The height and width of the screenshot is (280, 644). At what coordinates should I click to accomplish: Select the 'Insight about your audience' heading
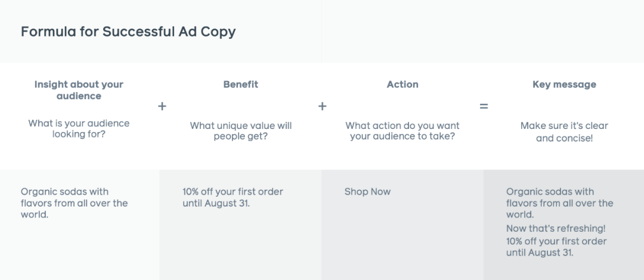pos(79,90)
